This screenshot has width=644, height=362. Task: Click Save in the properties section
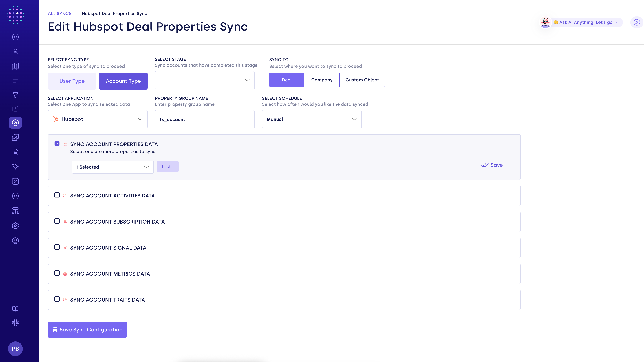click(x=491, y=165)
